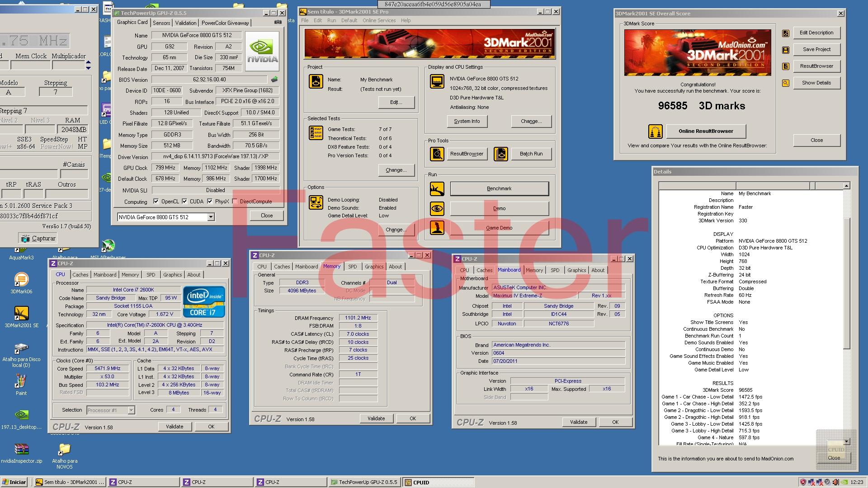Open the Help menu in 3DMark2001
The width and height of the screenshot is (868, 488).
(406, 20)
